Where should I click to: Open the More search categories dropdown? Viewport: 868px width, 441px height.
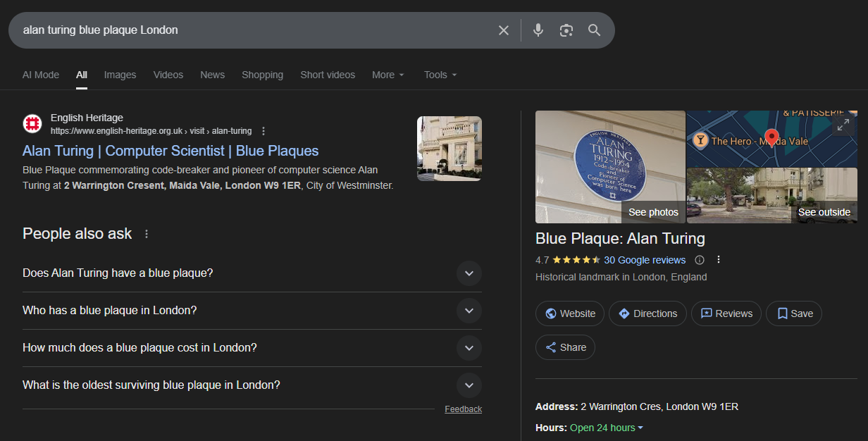[x=387, y=74]
